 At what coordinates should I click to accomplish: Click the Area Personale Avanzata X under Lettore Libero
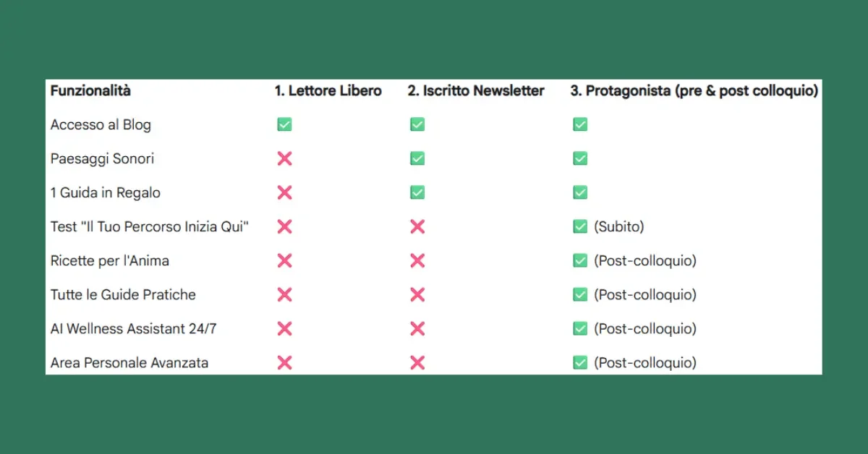[x=284, y=363]
